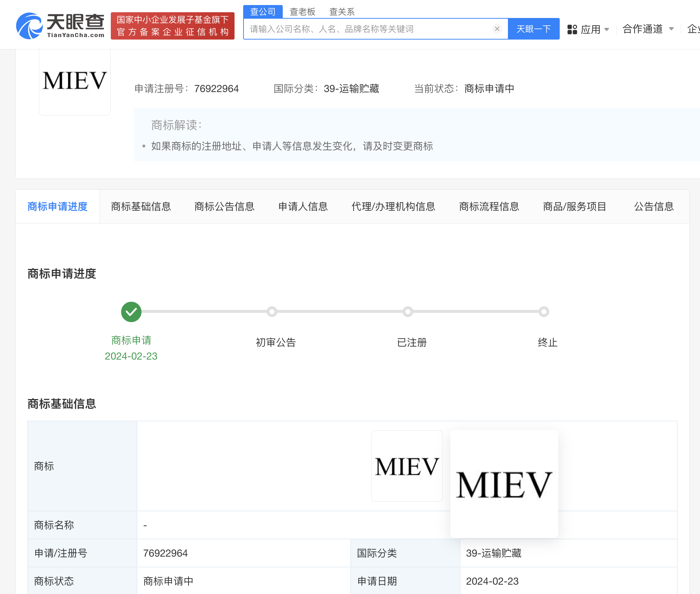700x594 pixels.
Task: Click 76922964 in the 申请/注册号 table row
Action: pos(165,553)
